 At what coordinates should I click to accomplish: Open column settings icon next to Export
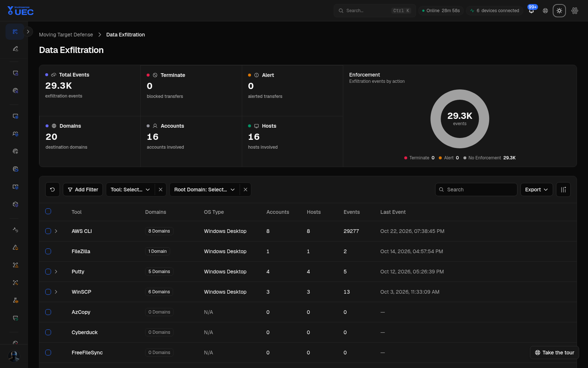click(563, 190)
